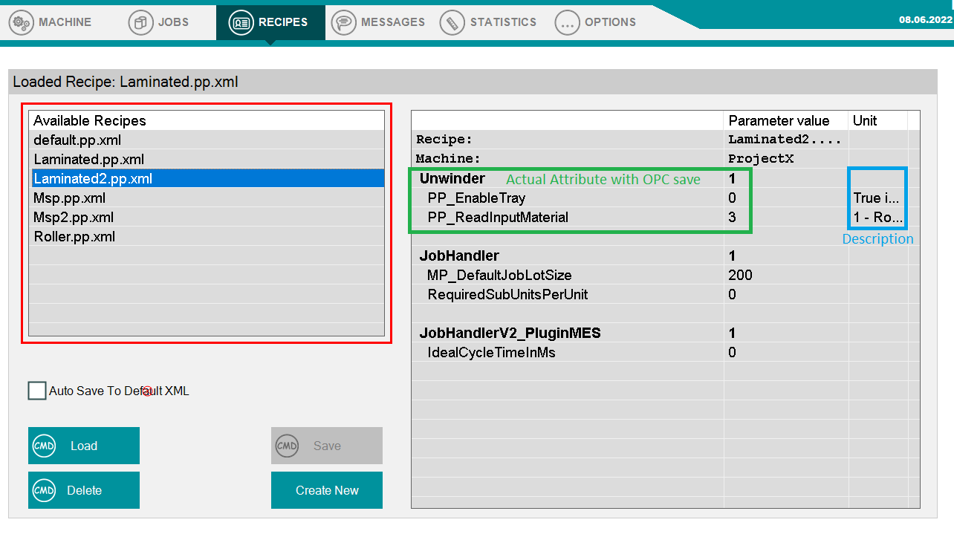The image size is (954, 560).
Task: Click the Jobs cylinder icon
Action: [141, 22]
